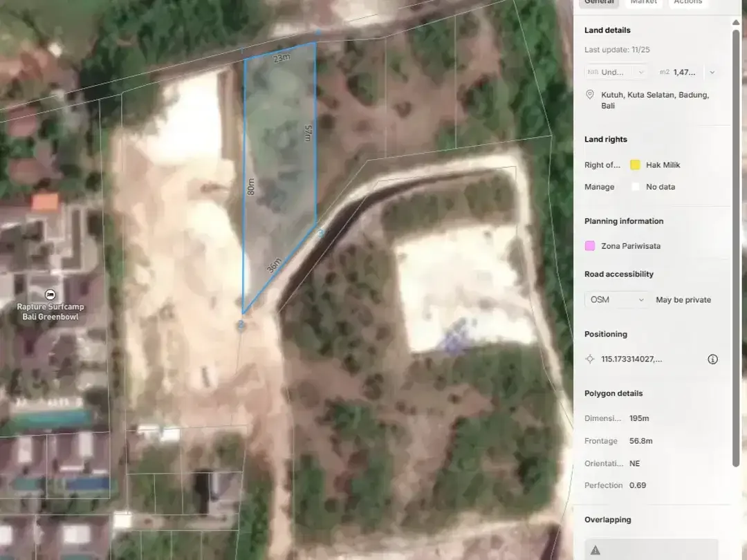Screen dimensions: 747x560
Task: Click the 1,47... area value
Action: click(684, 73)
